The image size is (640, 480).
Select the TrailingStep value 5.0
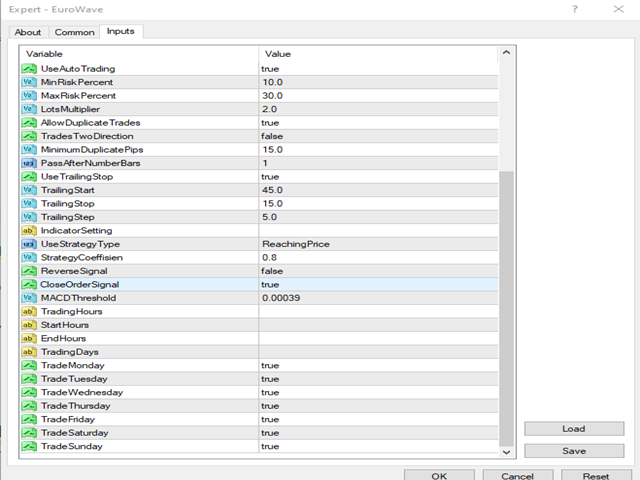point(269,217)
